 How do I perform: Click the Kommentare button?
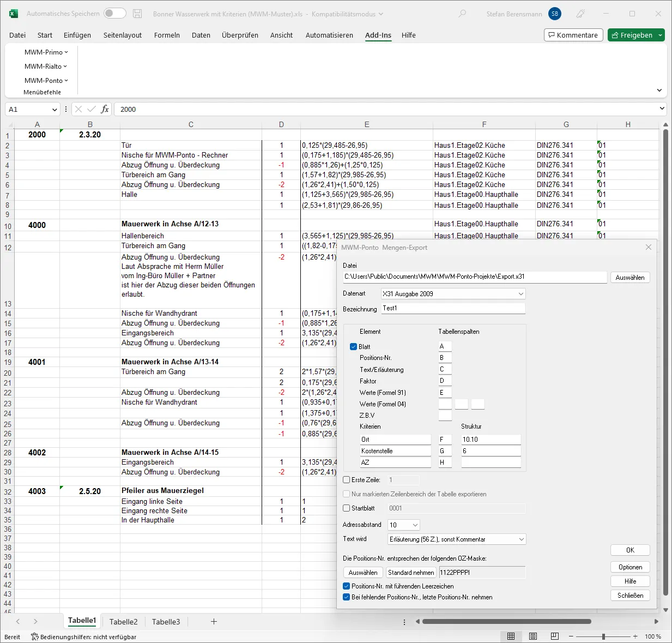point(573,35)
